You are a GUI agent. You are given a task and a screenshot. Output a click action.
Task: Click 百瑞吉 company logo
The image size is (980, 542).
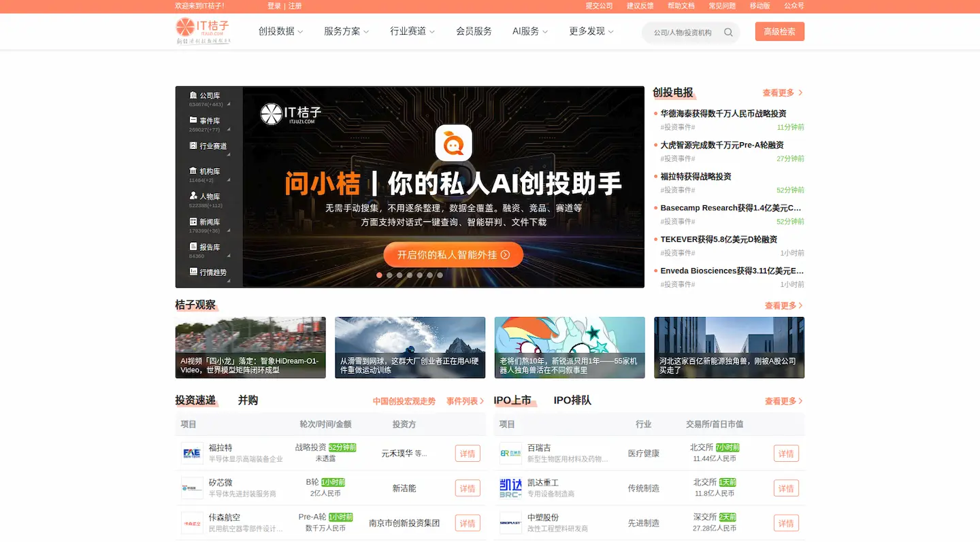tap(510, 454)
